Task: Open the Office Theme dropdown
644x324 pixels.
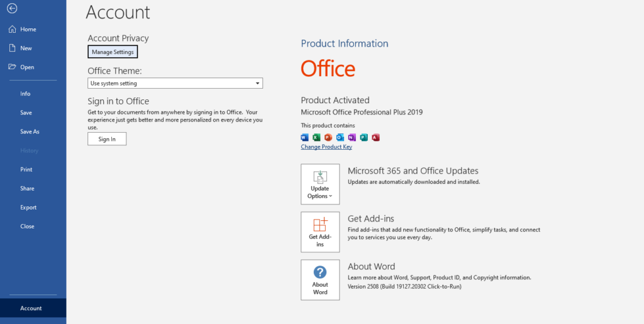Action: [x=175, y=84]
